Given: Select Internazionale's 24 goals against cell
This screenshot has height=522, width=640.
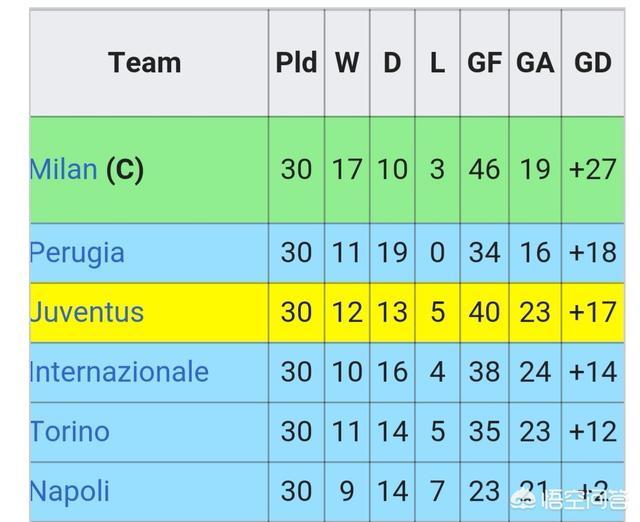Looking at the screenshot, I should click(535, 372).
